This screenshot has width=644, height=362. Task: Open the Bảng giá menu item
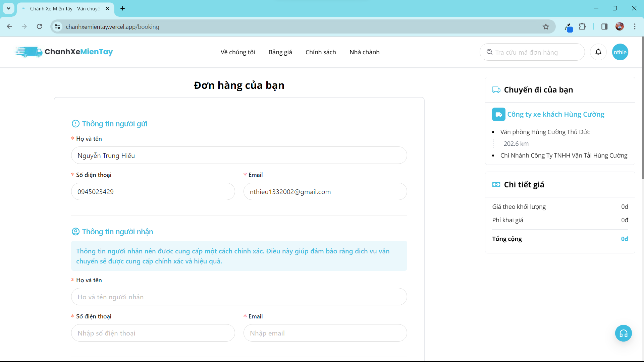tap(280, 52)
